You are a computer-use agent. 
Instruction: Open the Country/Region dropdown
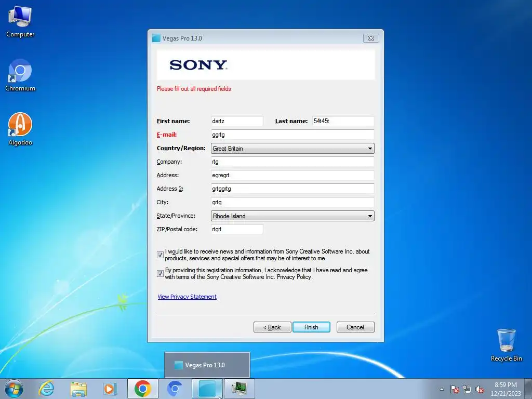click(292, 148)
